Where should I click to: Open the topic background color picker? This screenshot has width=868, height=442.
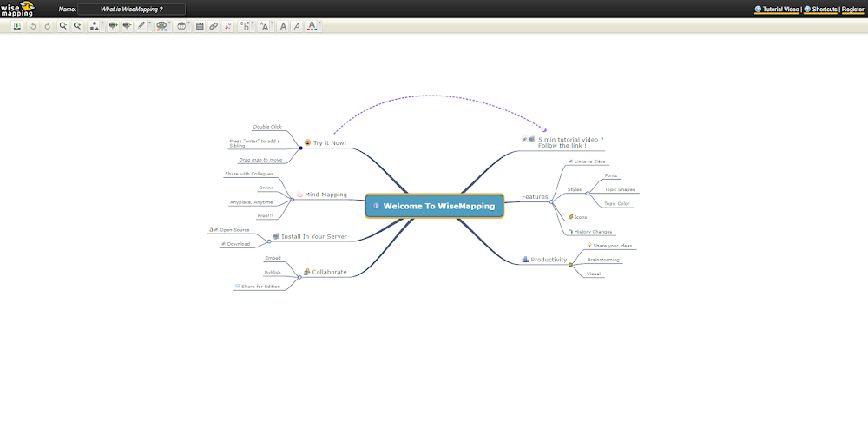[163, 26]
